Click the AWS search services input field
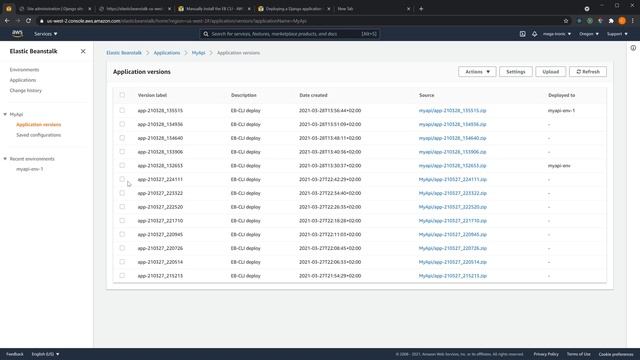The image size is (640, 360). click(290, 34)
